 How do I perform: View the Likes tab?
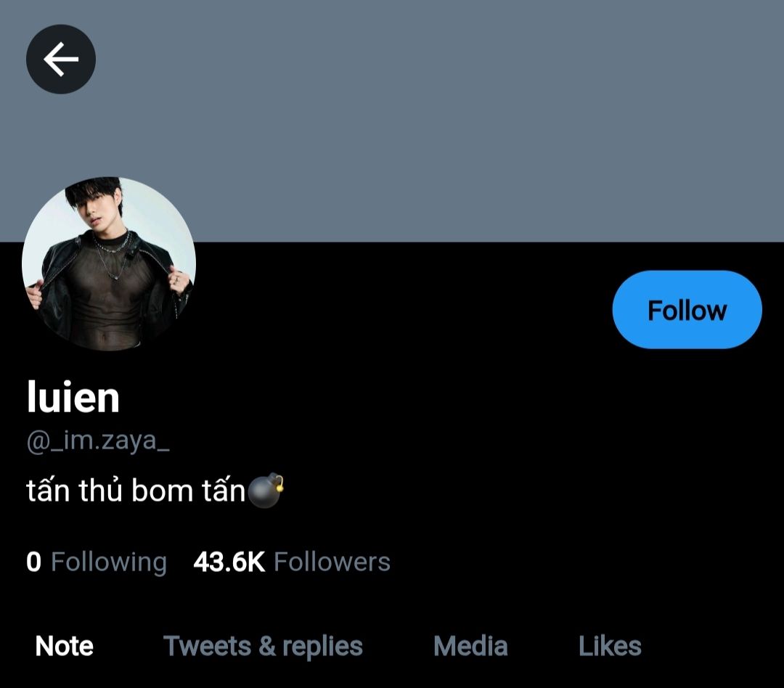pyautogui.click(x=610, y=646)
